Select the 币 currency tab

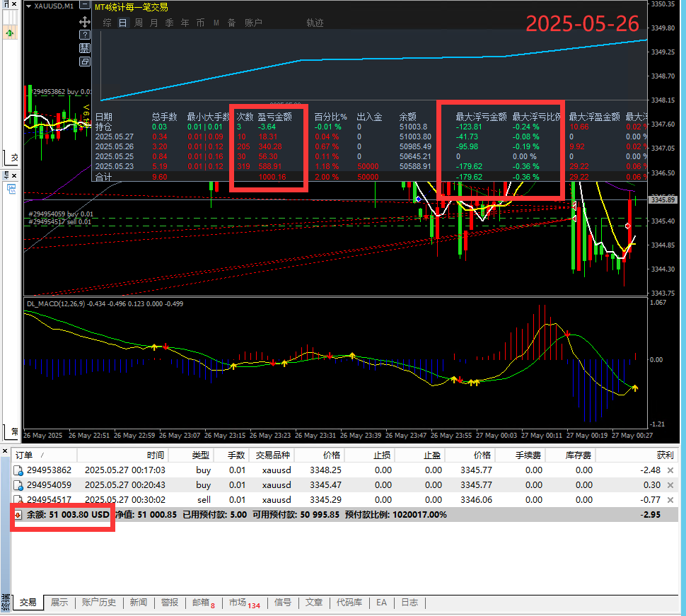coord(200,23)
